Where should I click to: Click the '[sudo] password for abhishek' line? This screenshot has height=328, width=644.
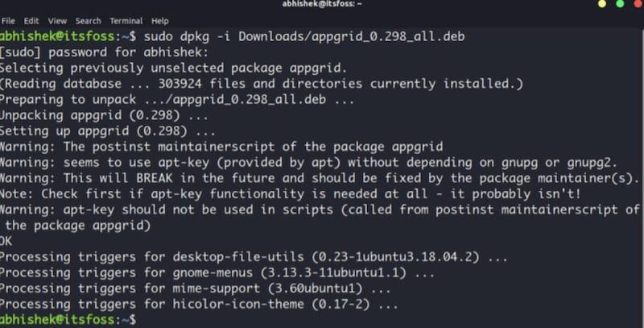coord(105,52)
